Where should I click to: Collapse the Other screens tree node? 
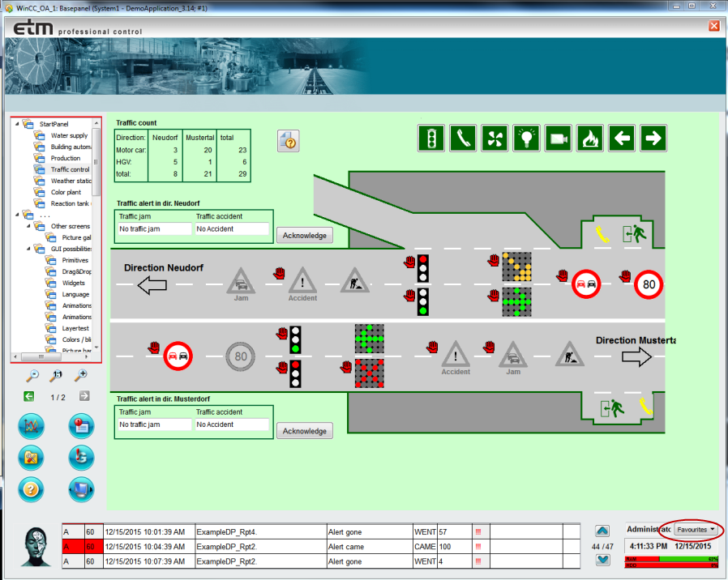(29, 226)
